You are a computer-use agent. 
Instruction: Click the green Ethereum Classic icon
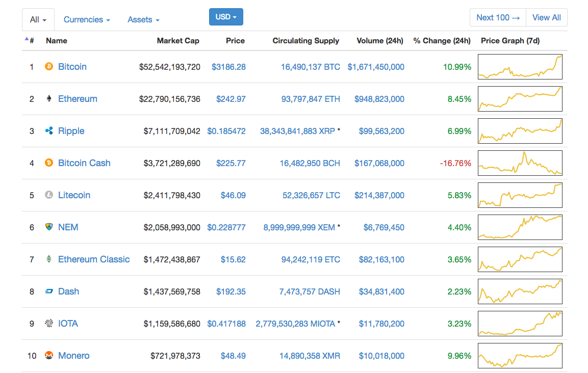coord(49,259)
